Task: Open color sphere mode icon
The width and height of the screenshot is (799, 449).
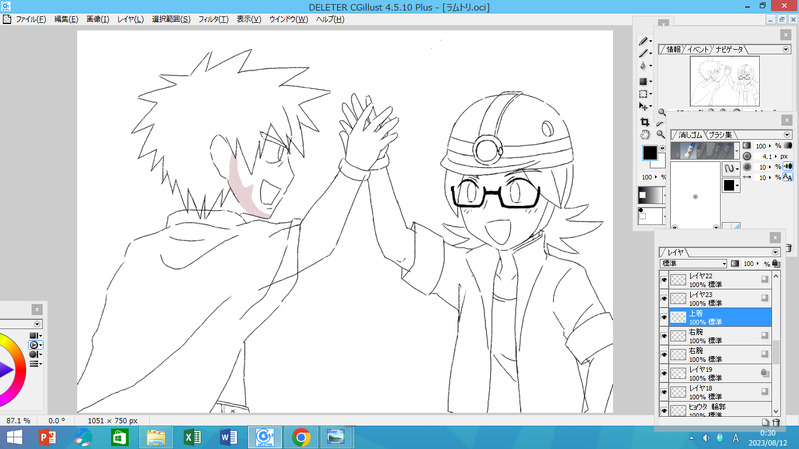Action: coord(34,354)
